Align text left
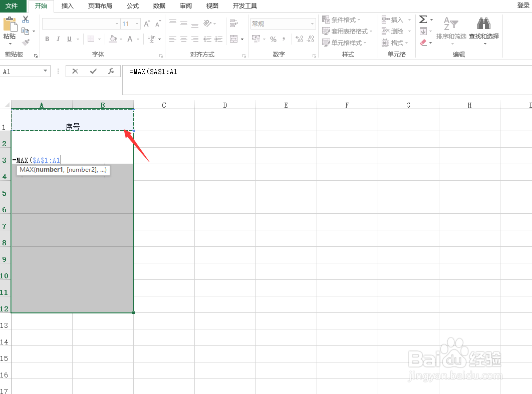Viewport: 532px width, 394px height. [173, 39]
